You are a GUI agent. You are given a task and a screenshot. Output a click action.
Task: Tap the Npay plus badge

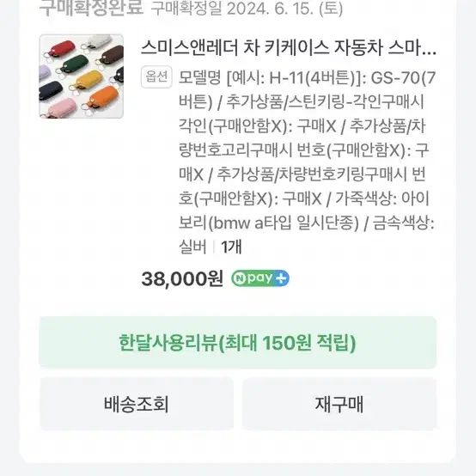click(x=260, y=278)
